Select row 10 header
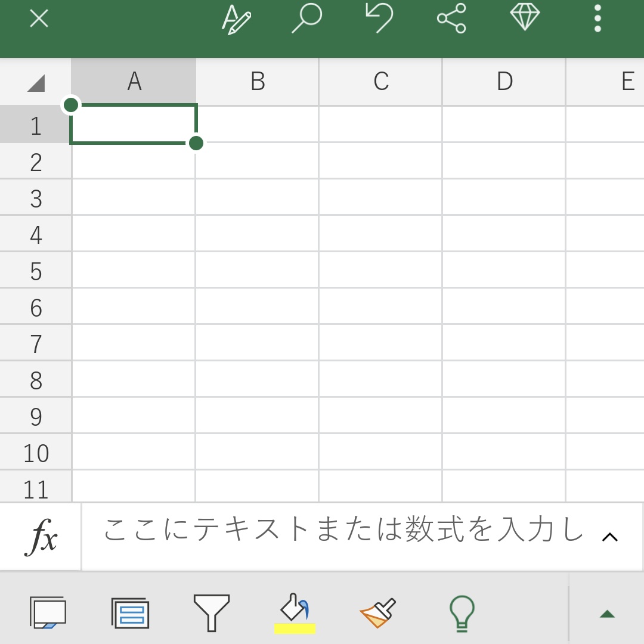644x644 pixels. click(x=35, y=451)
